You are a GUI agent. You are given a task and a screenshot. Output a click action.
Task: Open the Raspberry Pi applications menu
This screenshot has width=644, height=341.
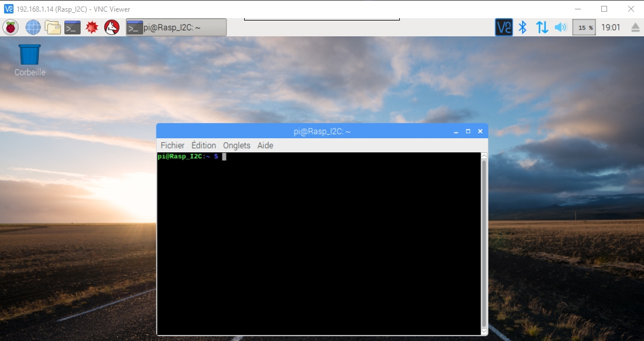click(11, 27)
